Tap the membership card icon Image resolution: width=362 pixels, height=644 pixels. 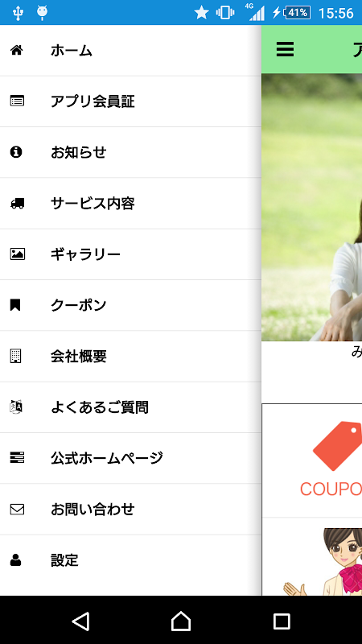(17, 101)
